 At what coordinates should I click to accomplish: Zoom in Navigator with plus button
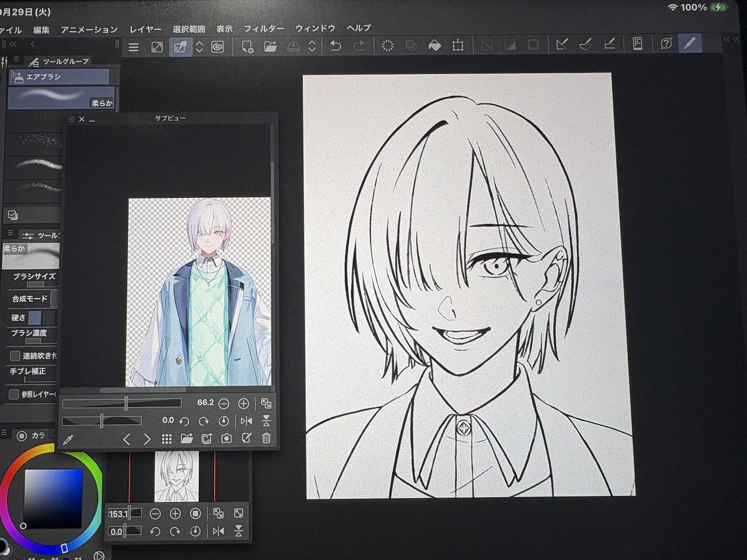(176, 514)
